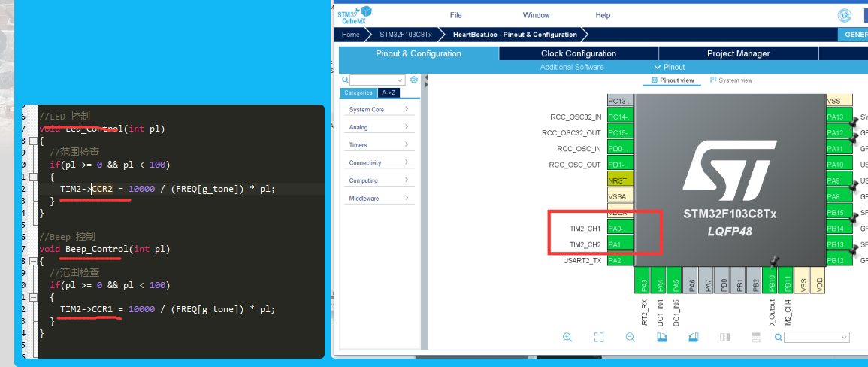868x367 pixels.
Task: Open the Help menu
Action: [603, 15]
